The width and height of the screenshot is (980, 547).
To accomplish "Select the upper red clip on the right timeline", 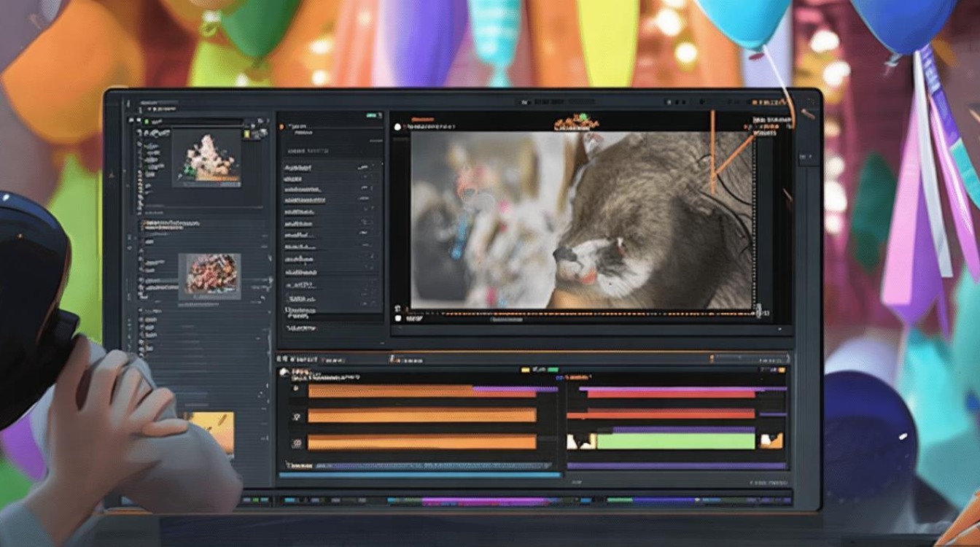I will point(671,393).
